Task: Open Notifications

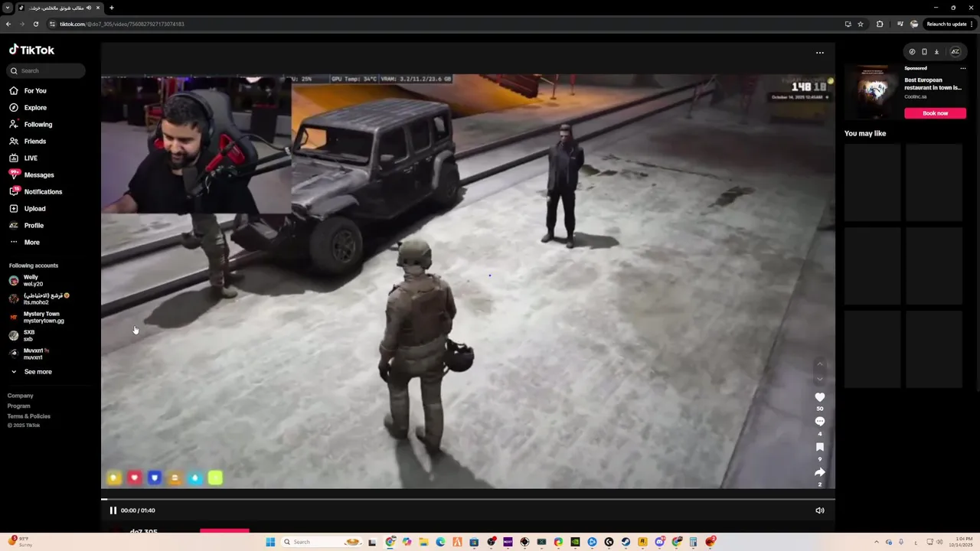Action: 35,192
